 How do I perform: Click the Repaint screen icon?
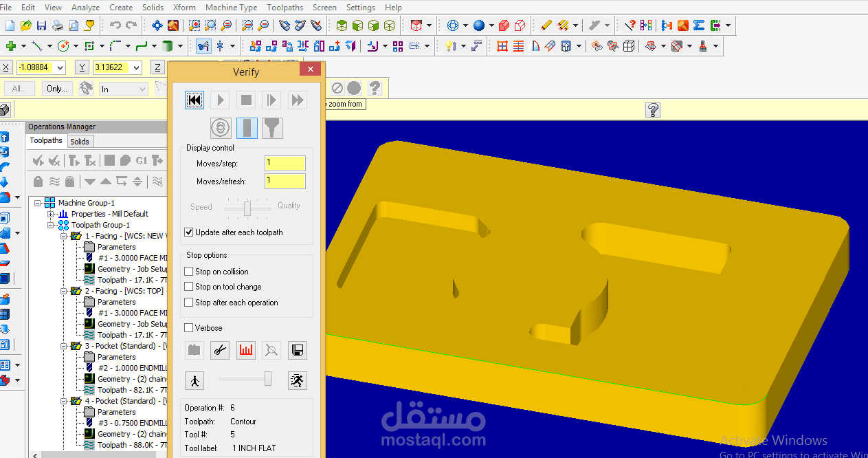pos(173,25)
